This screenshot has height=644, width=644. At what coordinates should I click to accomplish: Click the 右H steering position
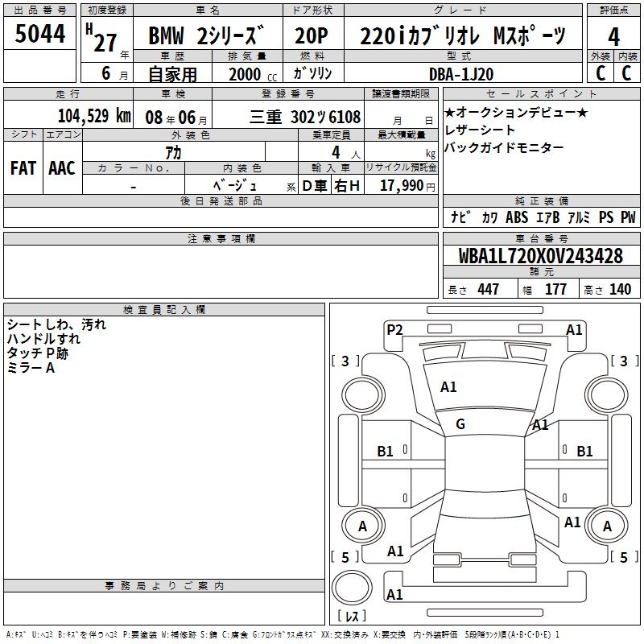pyautogui.click(x=347, y=186)
